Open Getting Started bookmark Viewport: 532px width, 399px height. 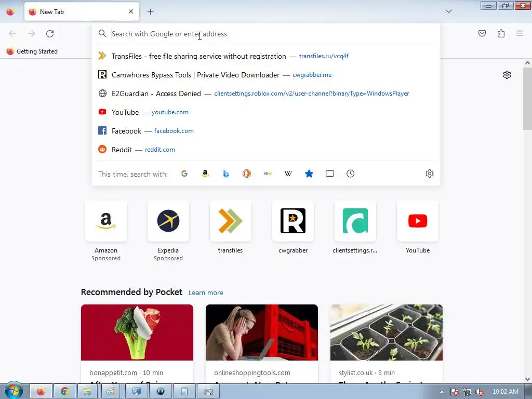(32, 51)
